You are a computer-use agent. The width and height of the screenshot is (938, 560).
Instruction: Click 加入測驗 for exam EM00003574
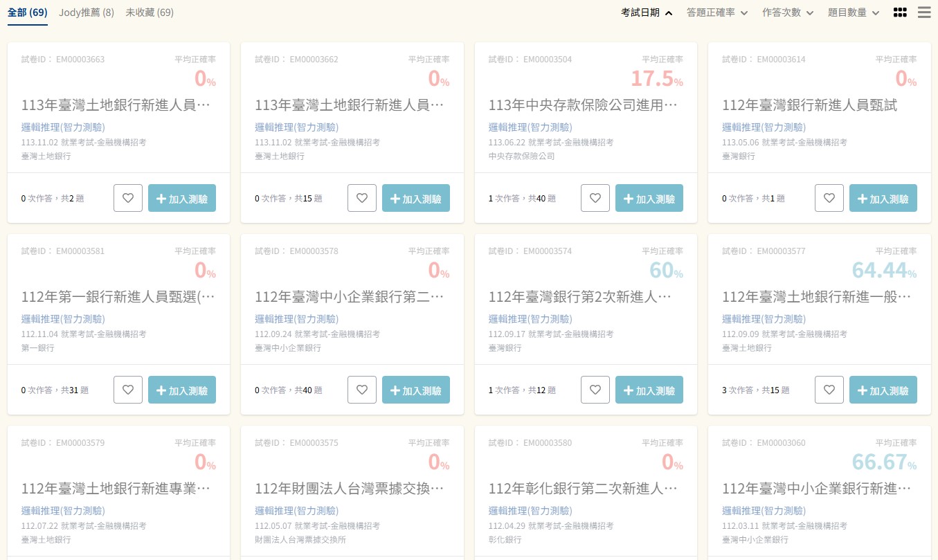pyautogui.click(x=649, y=390)
